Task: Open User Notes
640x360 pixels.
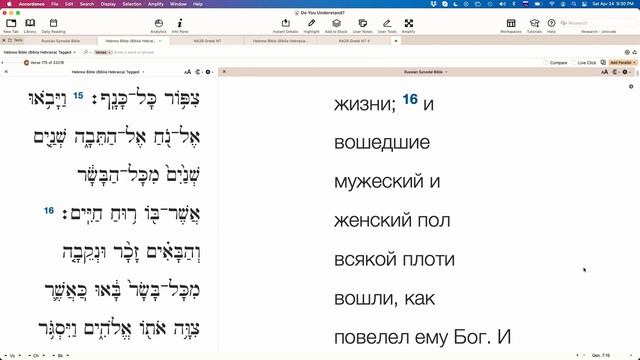Action: click(362, 25)
